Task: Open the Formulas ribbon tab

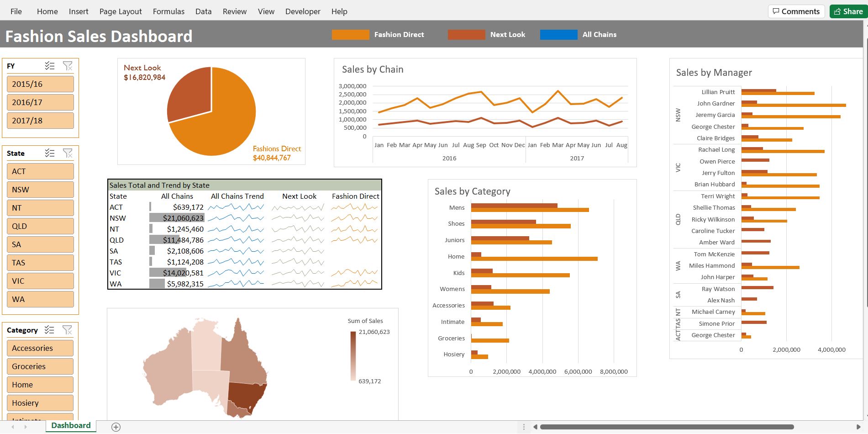Action: [x=168, y=11]
